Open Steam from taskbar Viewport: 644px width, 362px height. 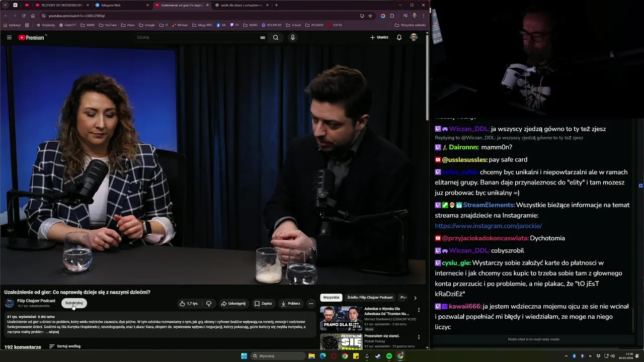[378, 356]
